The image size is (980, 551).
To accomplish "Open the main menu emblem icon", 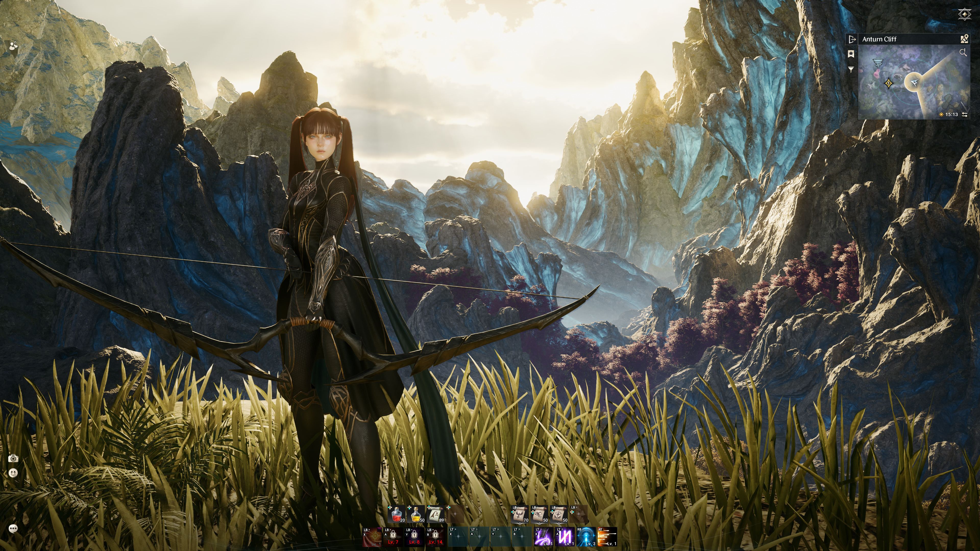I will pyautogui.click(x=964, y=14).
